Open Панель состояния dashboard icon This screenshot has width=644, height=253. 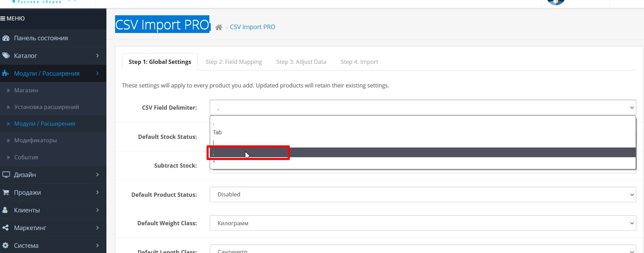(x=6, y=38)
